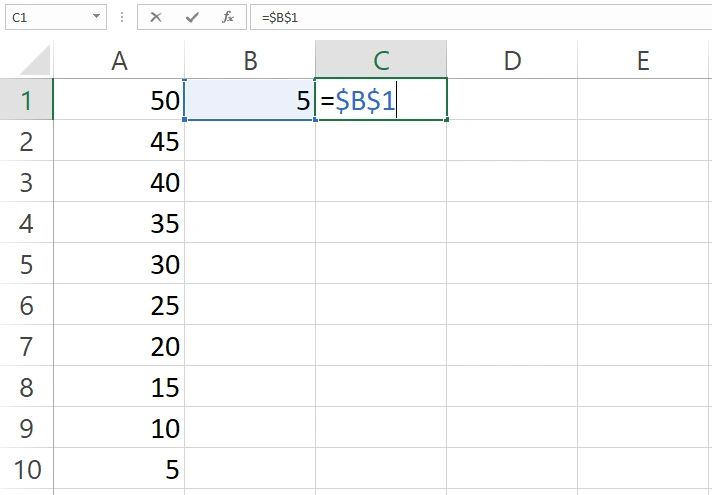Open the Name Box dropdown arrow
The height and width of the screenshot is (495, 712).
tap(96, 16)
